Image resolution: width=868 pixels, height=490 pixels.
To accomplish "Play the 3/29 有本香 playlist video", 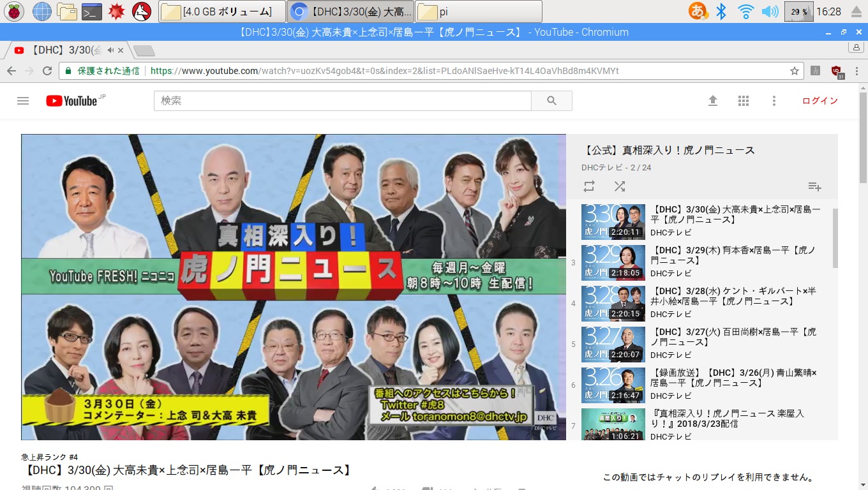I will click(613, 262).
